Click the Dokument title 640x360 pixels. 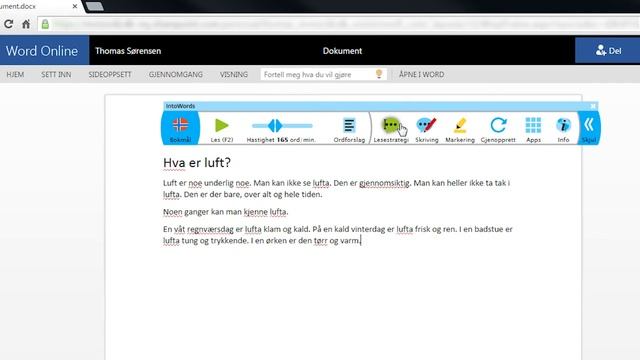[x=342, y=51]
